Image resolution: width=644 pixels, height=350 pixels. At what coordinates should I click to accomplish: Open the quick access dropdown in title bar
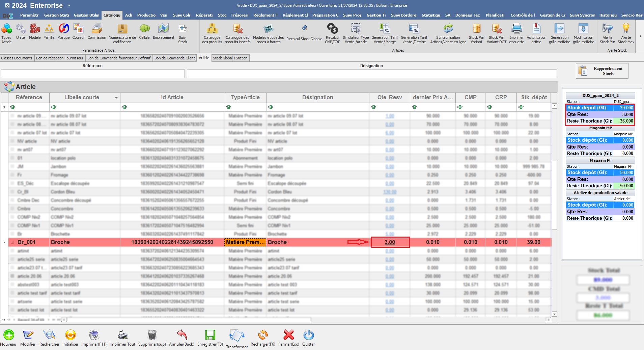69,5
